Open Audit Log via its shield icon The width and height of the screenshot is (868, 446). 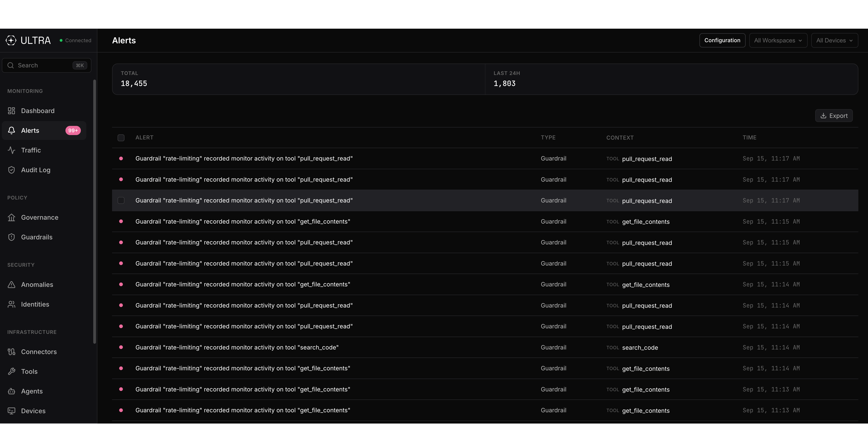[x=11, y=170]
